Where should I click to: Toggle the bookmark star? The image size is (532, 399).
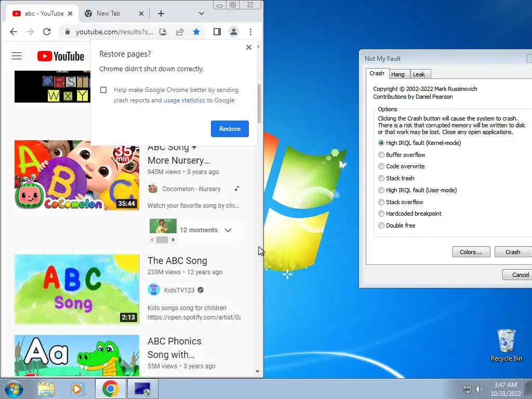196,32
